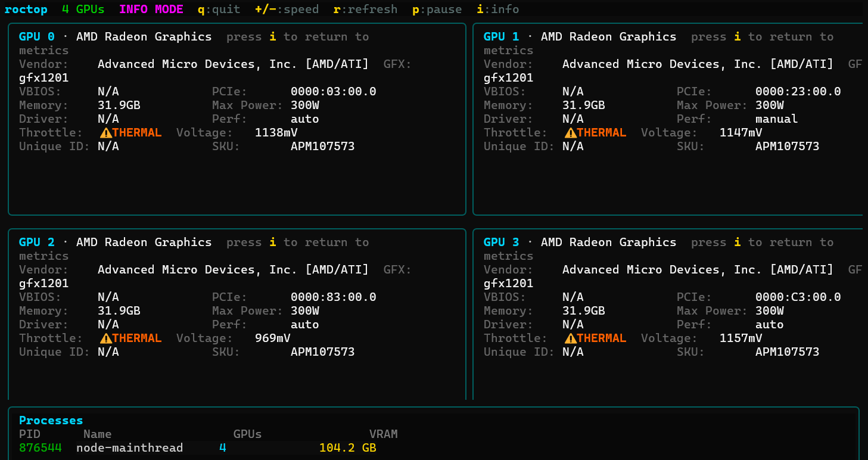Click the 'manual' Perf value on GPU 1
This screenshot has height=460, width=868.
[x=777, y=119]
